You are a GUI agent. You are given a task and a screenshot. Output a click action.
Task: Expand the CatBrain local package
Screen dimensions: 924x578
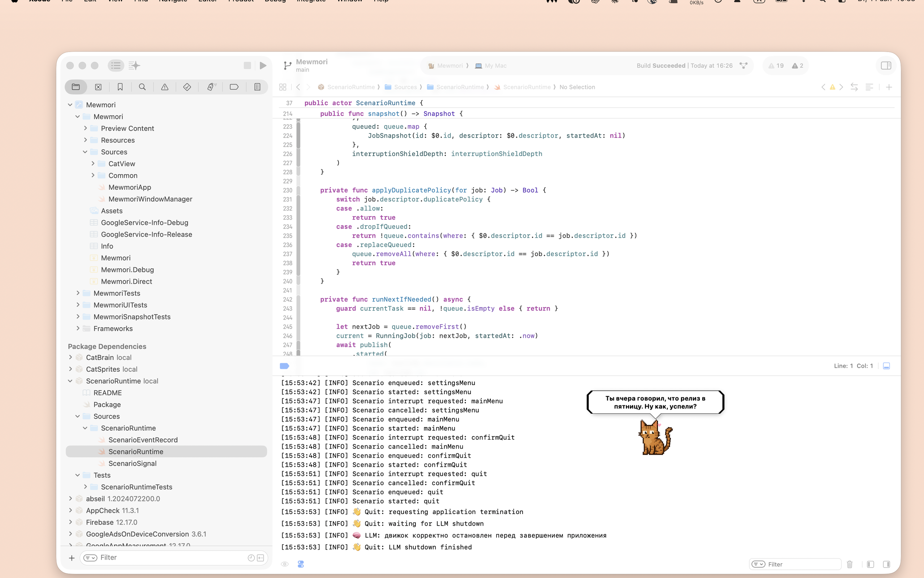[x=70, y=357]
